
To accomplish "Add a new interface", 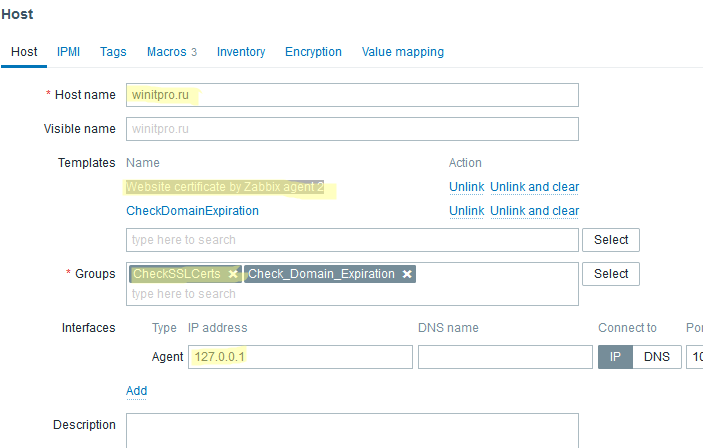I will click(x=136, y=391).
